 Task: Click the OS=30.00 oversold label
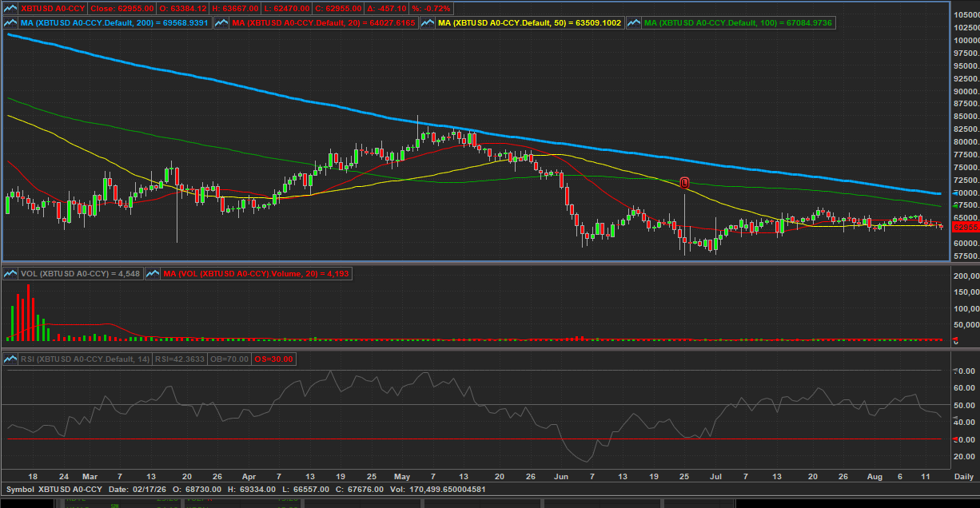click(274, 359)
